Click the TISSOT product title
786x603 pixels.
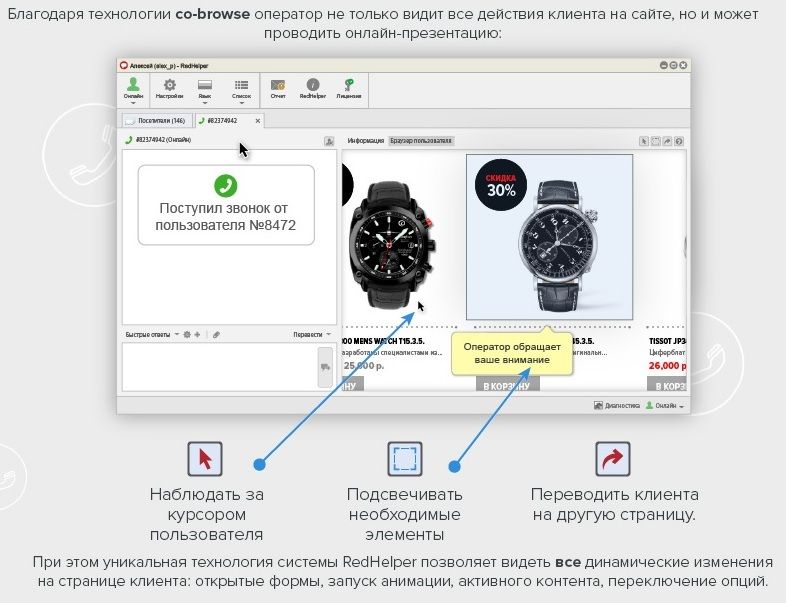[x=667, y=341]
